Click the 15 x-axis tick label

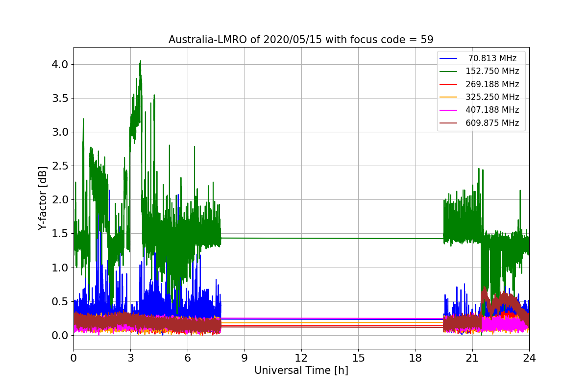pyautogui.click(x=358, y=358)
